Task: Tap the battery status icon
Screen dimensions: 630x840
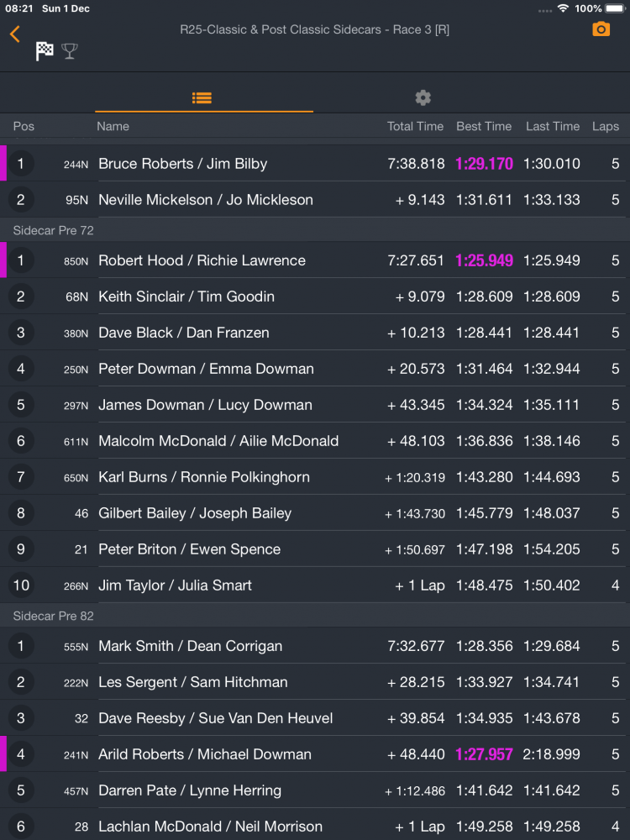Action: point(617,8)
